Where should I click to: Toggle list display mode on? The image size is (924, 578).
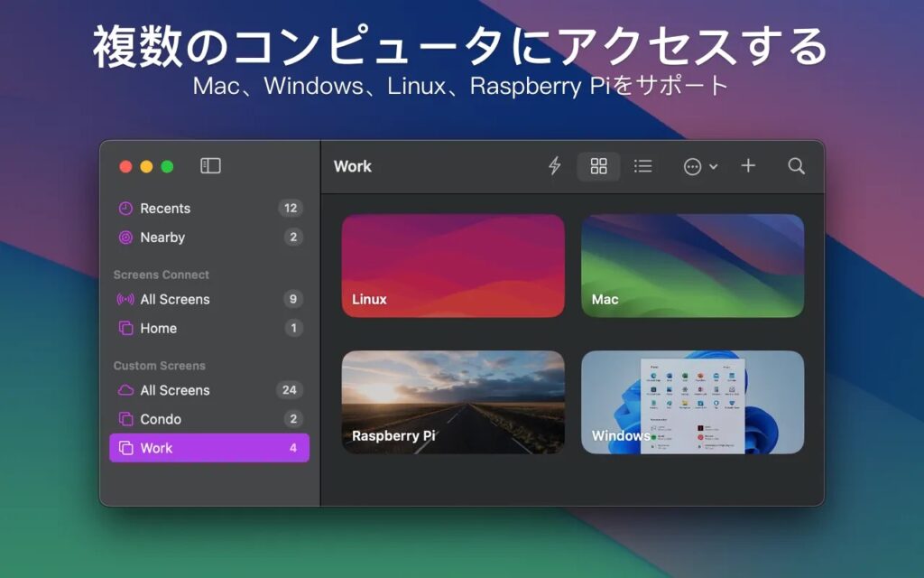point(642,166)
